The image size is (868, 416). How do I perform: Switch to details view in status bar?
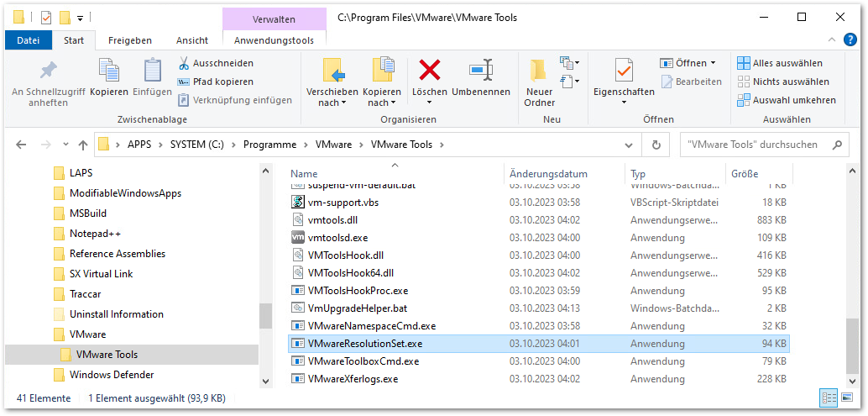point(829,398)
